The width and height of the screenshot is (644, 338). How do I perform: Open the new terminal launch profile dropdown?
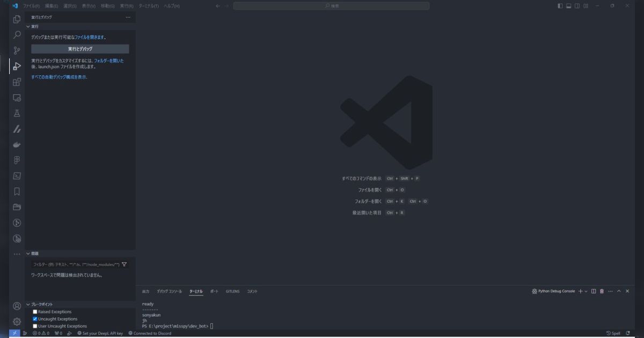[x=586, y=291]
